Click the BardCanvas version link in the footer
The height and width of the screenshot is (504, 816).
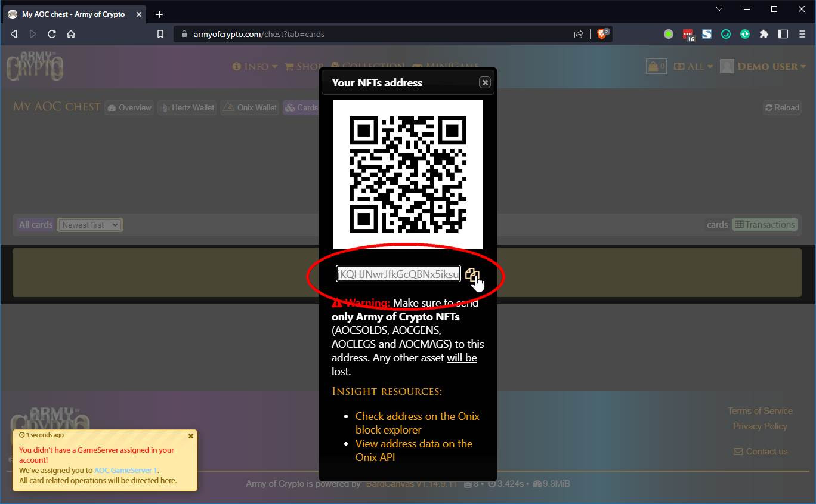(412, 484)
